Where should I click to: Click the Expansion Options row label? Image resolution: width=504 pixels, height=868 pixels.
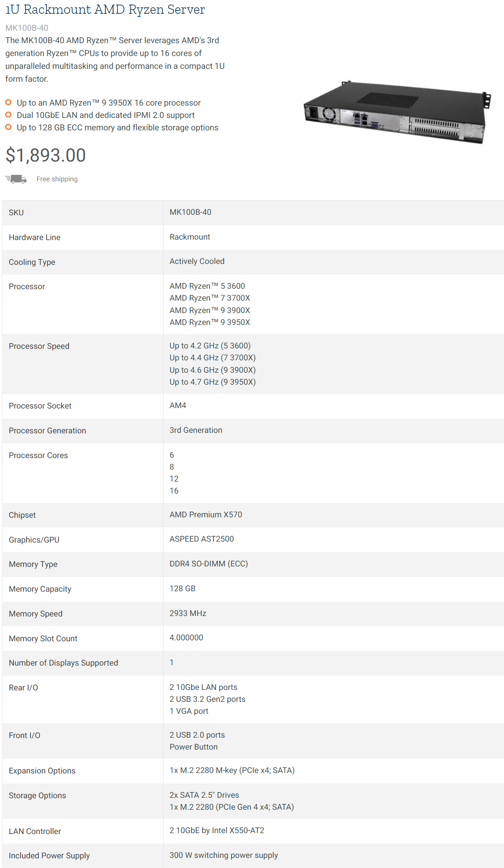pos(42,771)
